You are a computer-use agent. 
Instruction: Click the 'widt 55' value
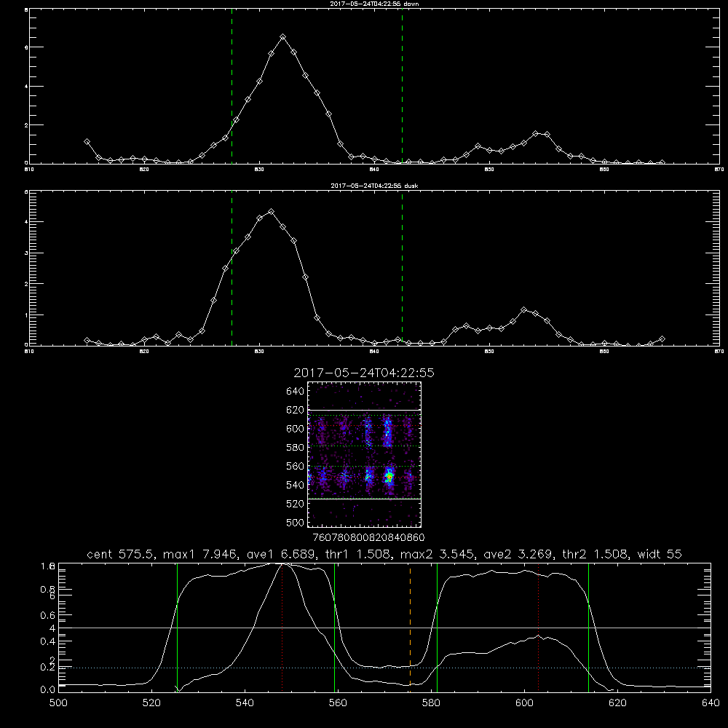[660, 554]
